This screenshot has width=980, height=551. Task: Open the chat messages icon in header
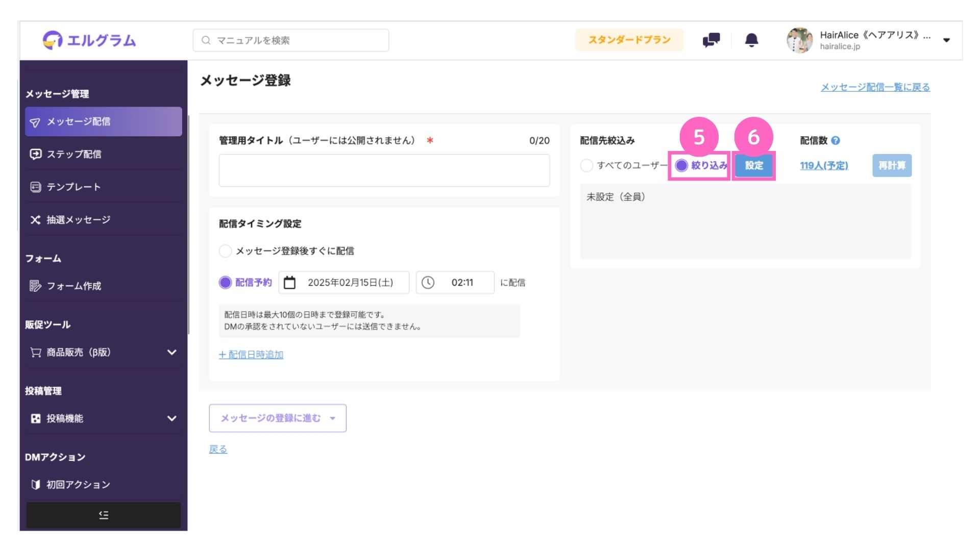point(711,40)
